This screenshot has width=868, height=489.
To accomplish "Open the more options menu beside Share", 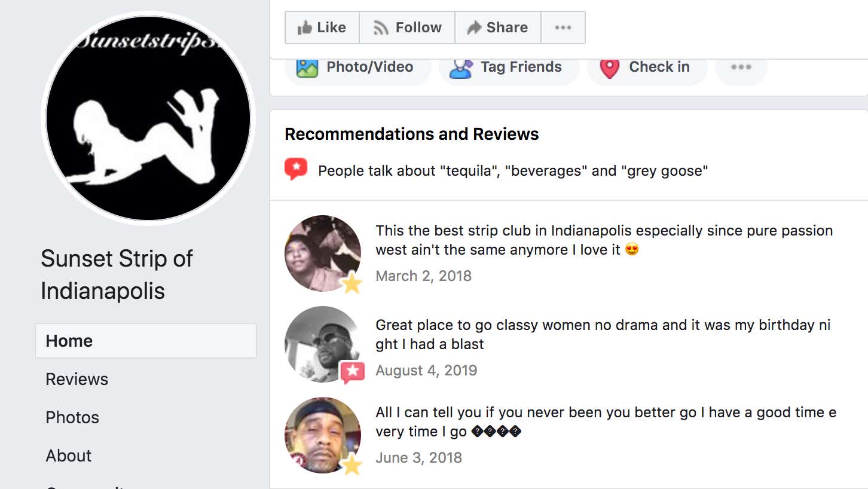I will click(563, 27).
